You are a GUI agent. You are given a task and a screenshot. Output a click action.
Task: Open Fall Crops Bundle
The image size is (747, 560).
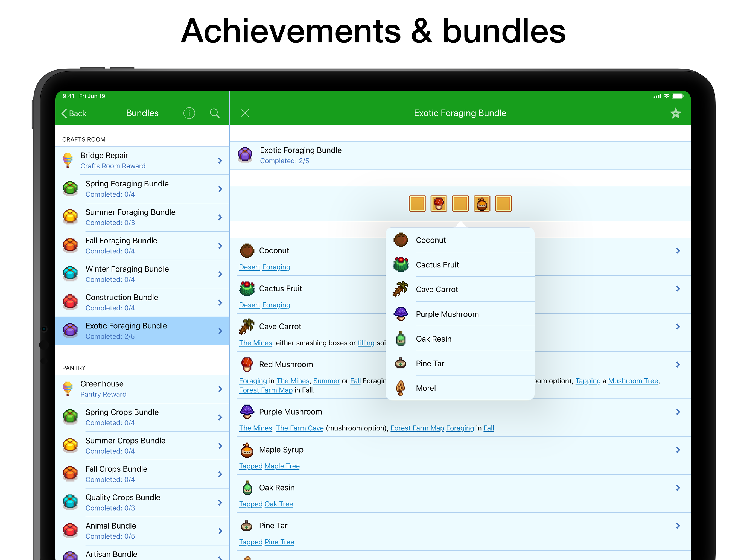pyautogui.click(x=142, y=474)
